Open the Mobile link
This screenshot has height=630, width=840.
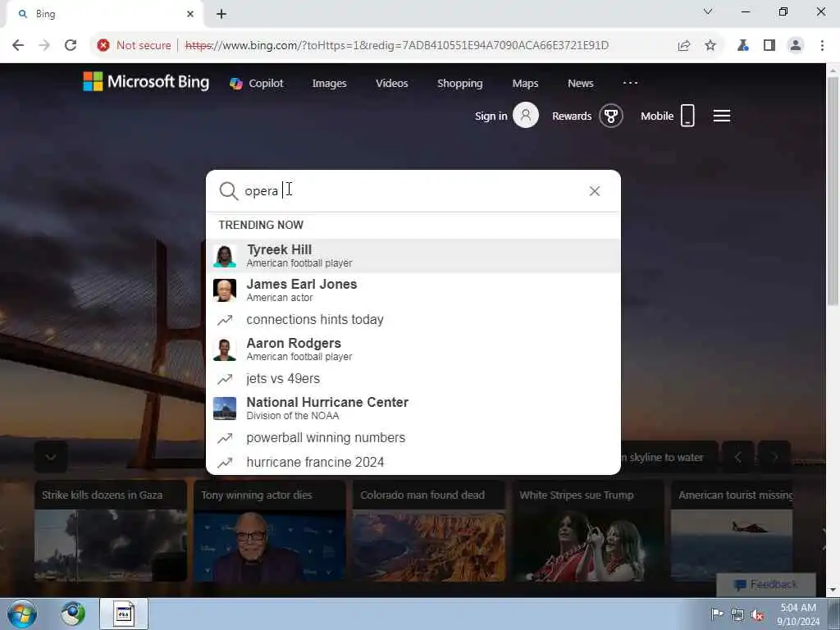pyautogui.click(x=657, y=116)
